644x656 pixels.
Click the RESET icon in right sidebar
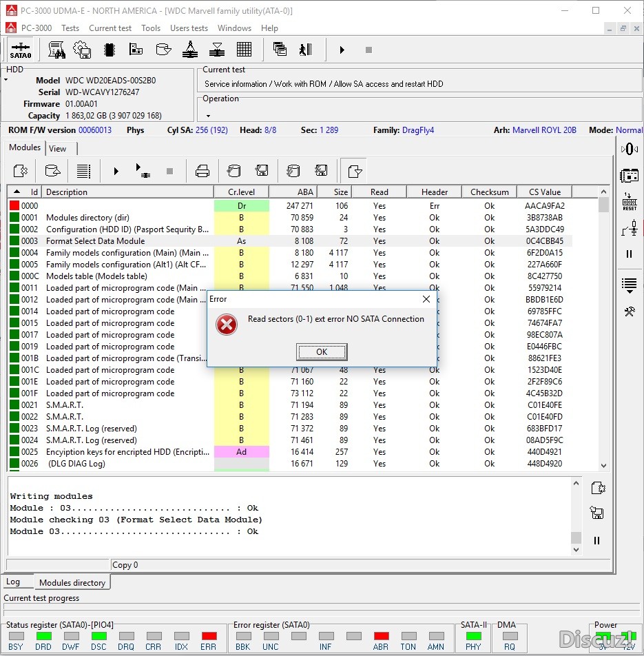coord(629,201)
